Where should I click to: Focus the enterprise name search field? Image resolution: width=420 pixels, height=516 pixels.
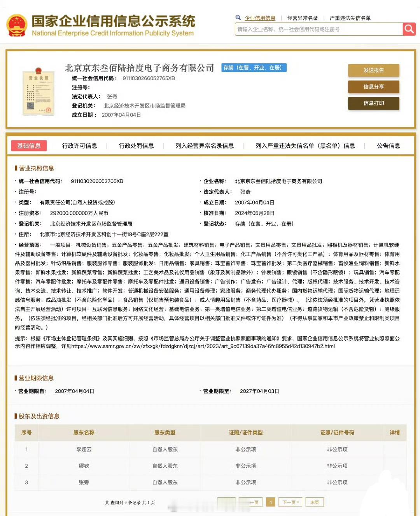(x=319, y=29)
